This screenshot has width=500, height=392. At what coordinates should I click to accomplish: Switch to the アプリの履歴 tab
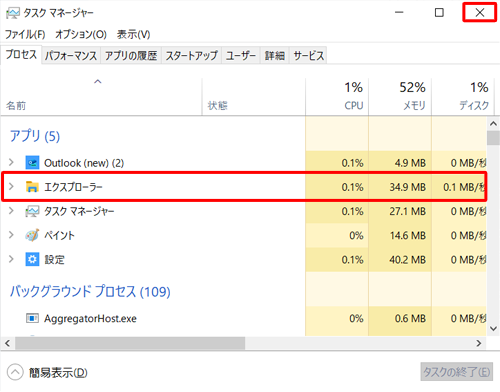click(x=131, y=55)
